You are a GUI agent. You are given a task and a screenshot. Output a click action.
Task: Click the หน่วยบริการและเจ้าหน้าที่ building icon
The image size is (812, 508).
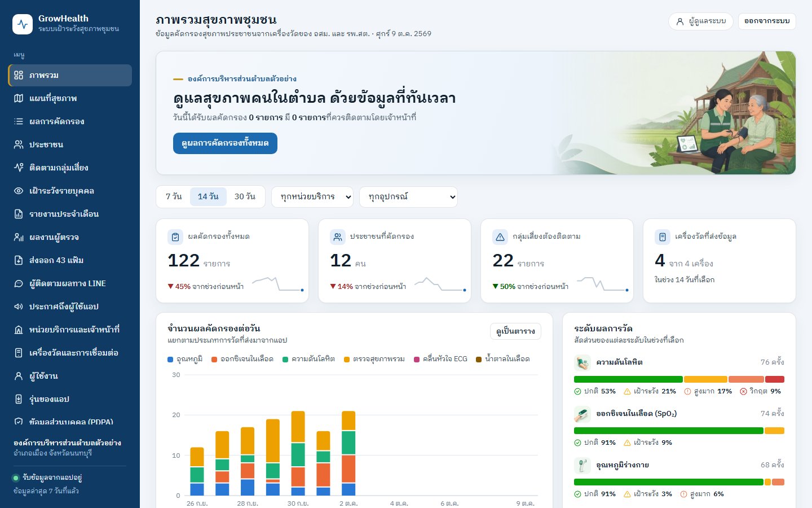click(19, 330)
